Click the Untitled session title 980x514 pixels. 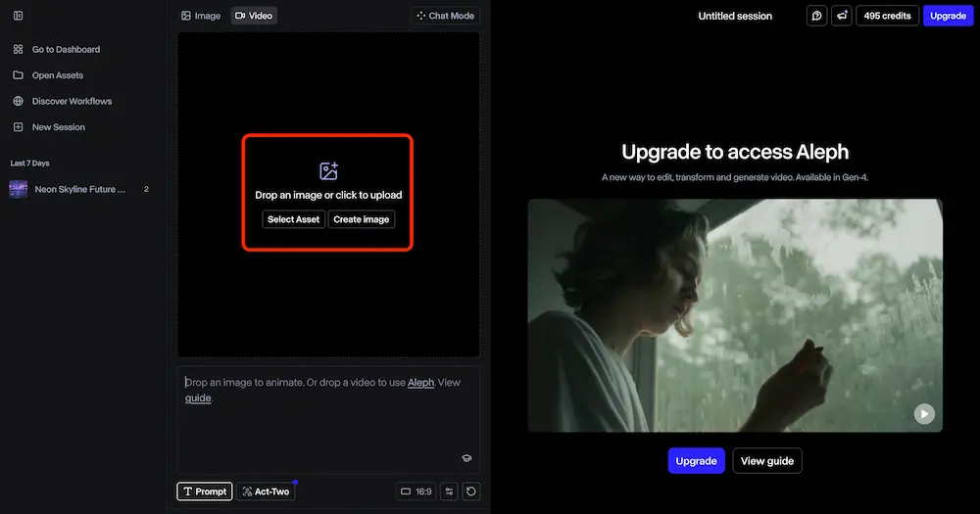coord(735,17)
